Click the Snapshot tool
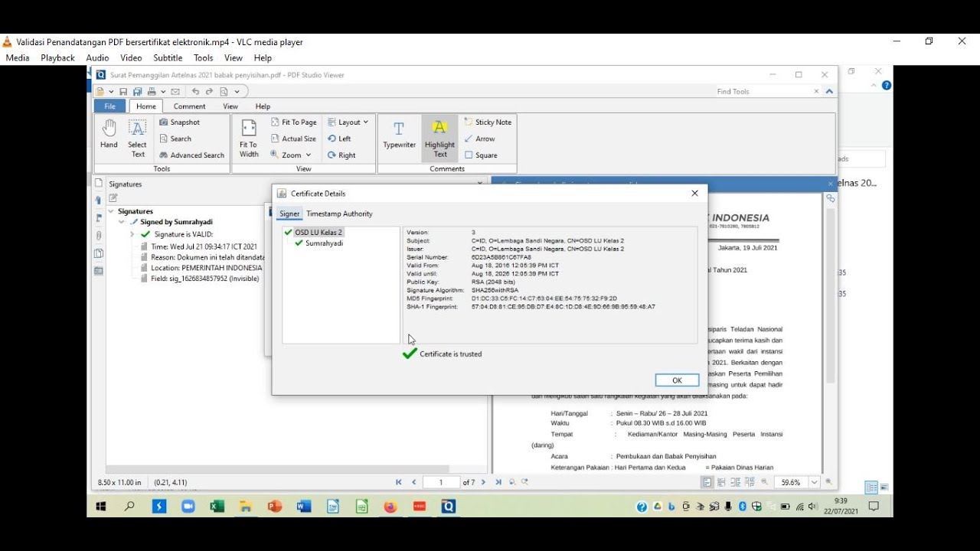Image resolution: width=980 pixels, height=551 pixels. click(180, 122)
